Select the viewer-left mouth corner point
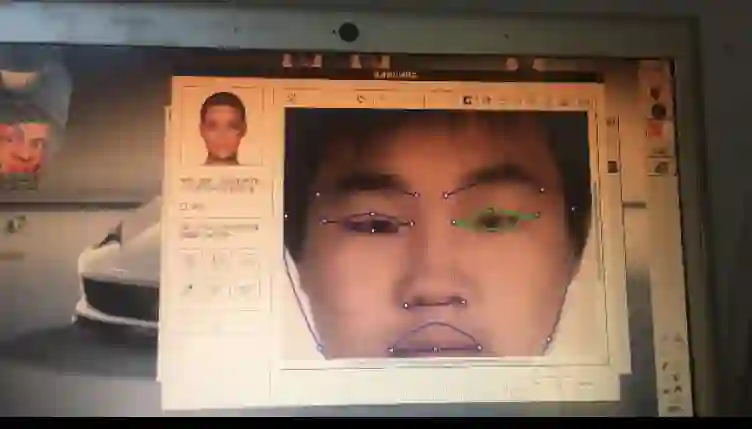Image resolution: width=752 pixels, height=429 pixels. (x=391, y=350)
